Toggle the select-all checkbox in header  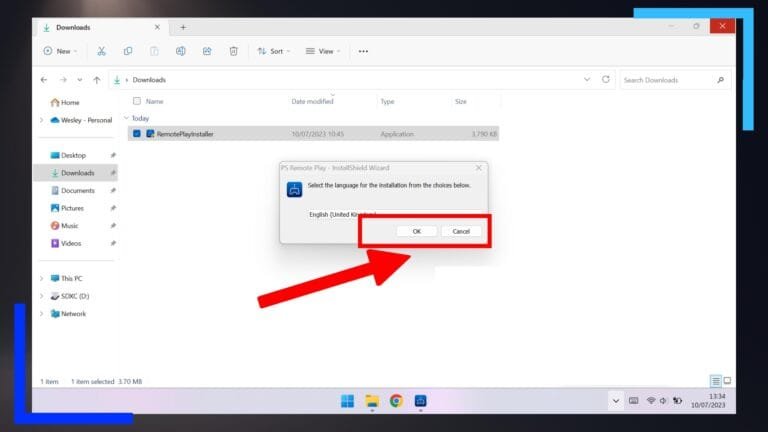[137, 101]
